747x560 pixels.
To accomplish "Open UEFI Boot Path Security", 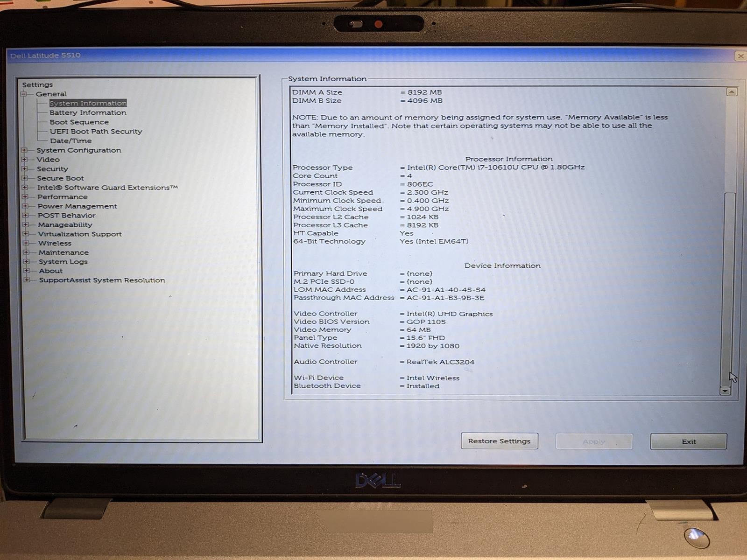I will 96,132.
